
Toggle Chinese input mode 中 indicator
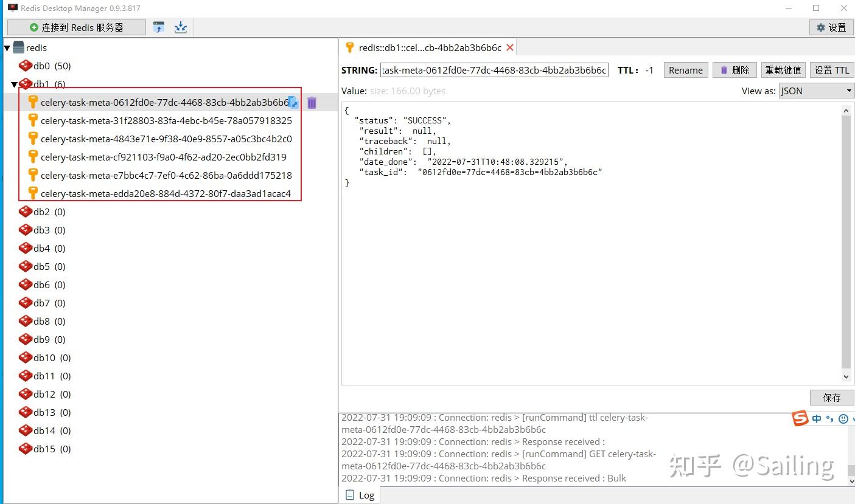point(817,418)
